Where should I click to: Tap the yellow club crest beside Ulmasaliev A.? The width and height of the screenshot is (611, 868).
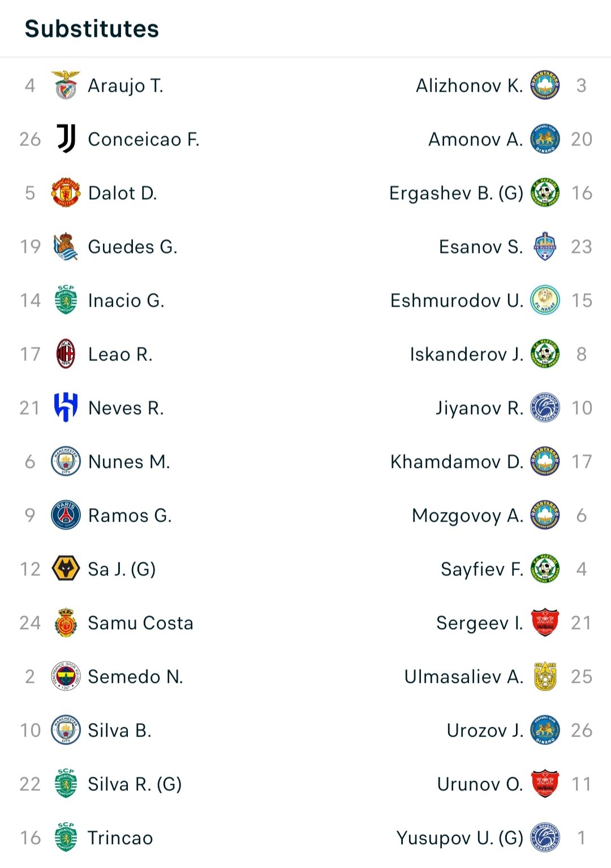click(x=545, y=676)
